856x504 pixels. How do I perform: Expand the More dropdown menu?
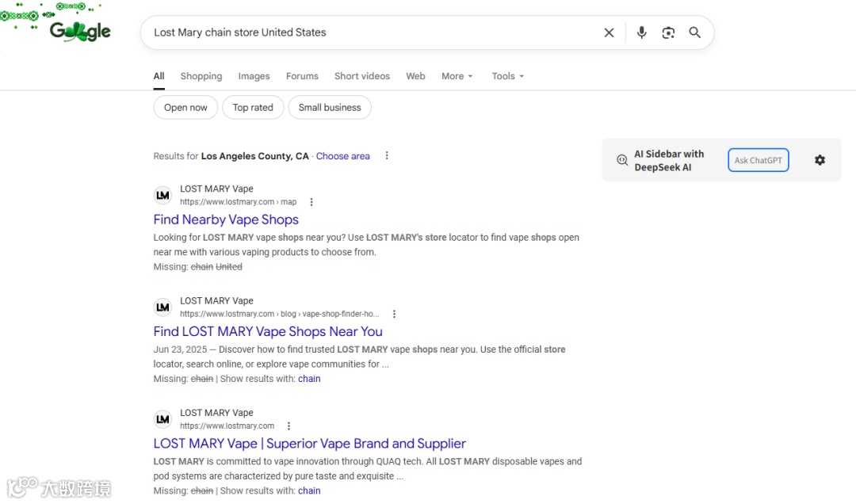(457, 76)
